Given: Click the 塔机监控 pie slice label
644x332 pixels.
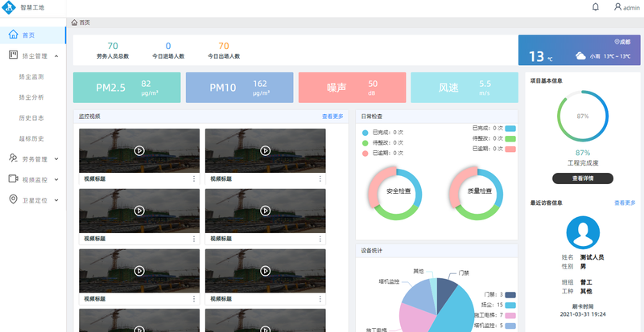Looking at the screenshot, I should pyautogui.click(x=389, y=281).
